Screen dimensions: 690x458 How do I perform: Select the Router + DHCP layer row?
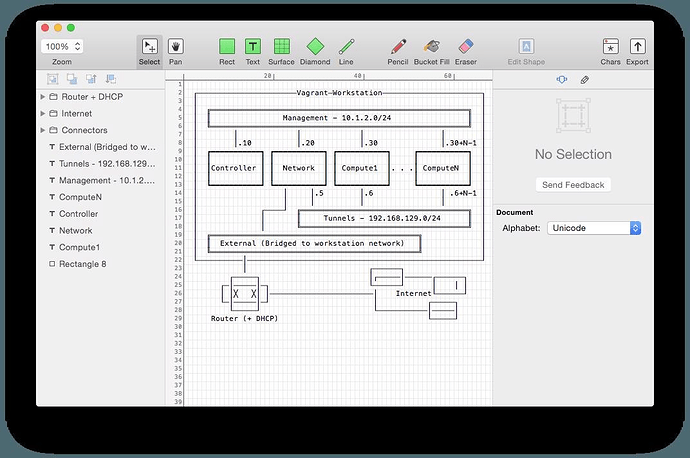(101, 96)
